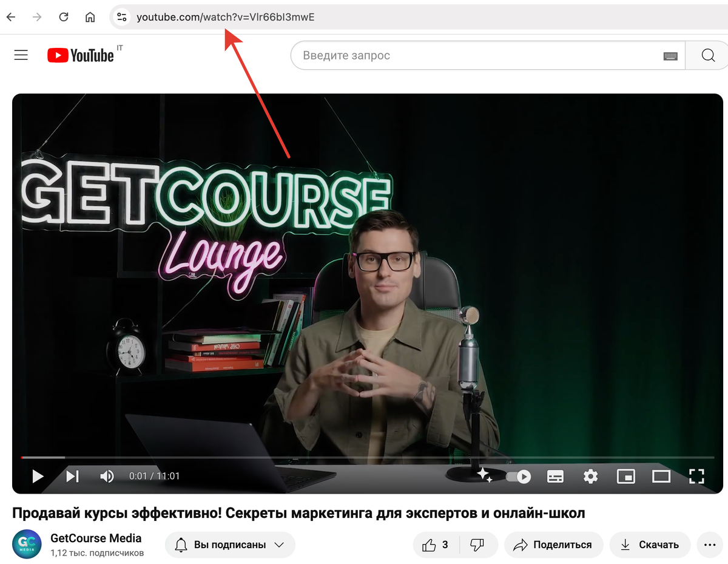The image size is (728, 564).
Task: Enable theater mode
Action: (x=661, y=477)
